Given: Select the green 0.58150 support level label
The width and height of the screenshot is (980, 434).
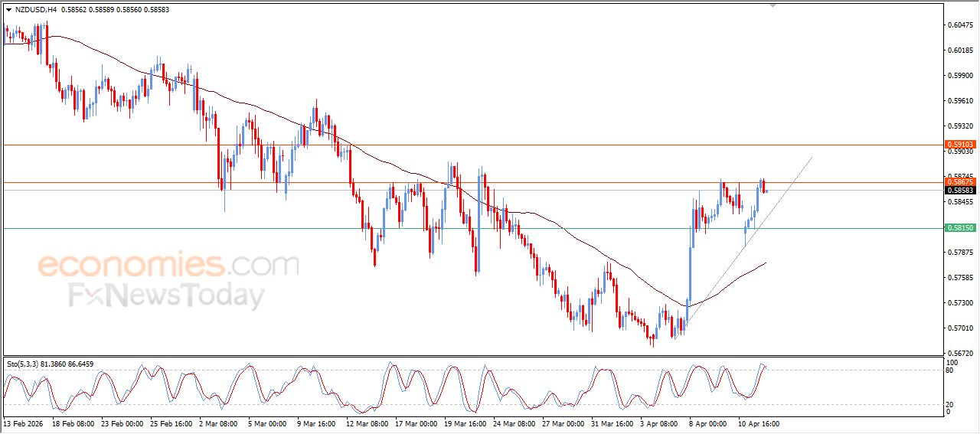Looking at the screenshot, I should coord(960,228).
